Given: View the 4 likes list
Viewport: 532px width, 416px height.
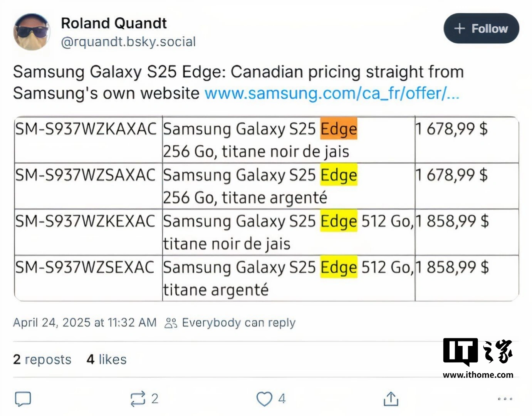Looking at the screenshot, I should (107, 359).
